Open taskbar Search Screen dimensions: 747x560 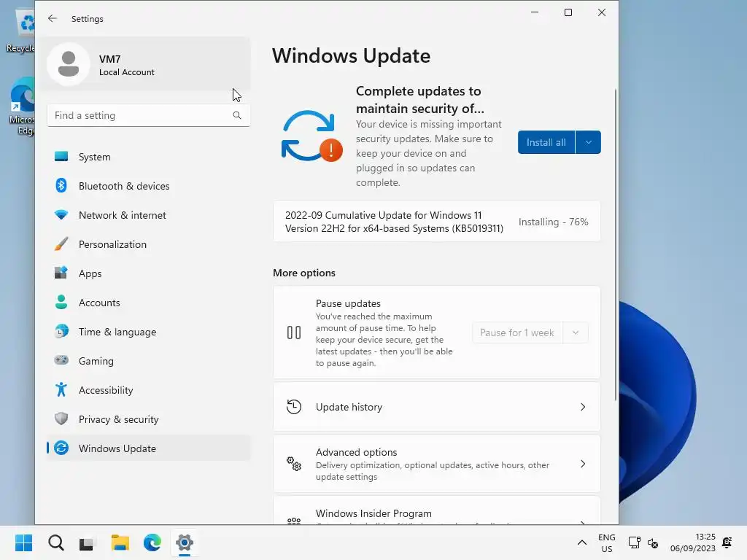[x=55, y=542]
